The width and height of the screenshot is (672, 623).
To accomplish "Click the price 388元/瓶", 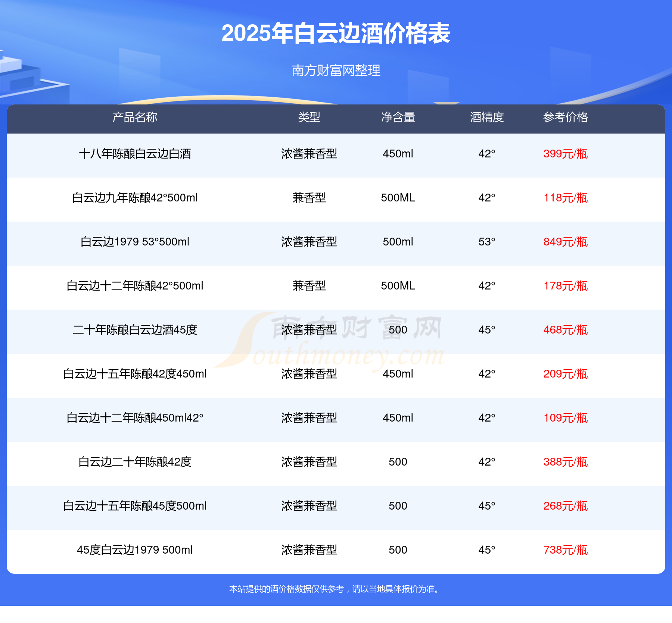I will [566, 462].
